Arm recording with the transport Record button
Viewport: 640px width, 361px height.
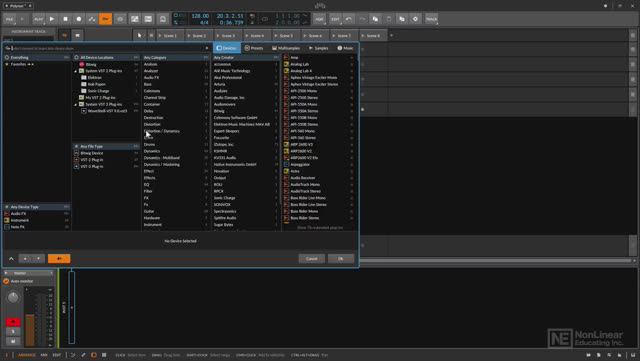79,19
